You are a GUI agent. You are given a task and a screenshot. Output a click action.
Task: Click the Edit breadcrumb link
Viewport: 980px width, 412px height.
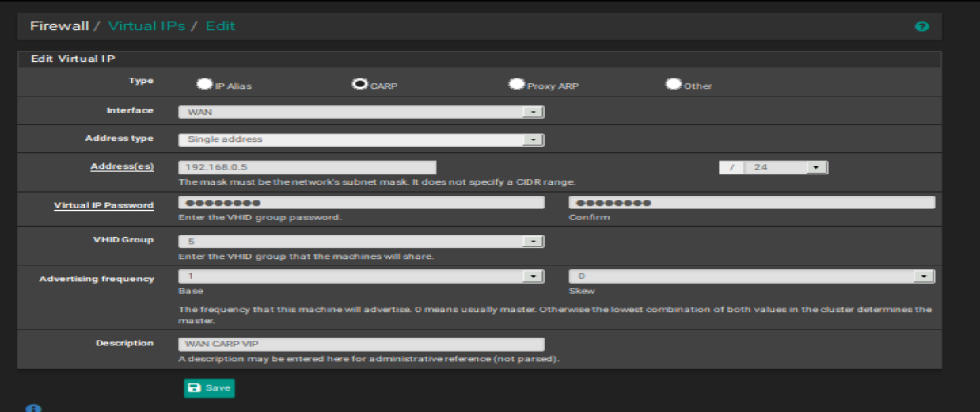pyautogui.click(x=220, y=25)
